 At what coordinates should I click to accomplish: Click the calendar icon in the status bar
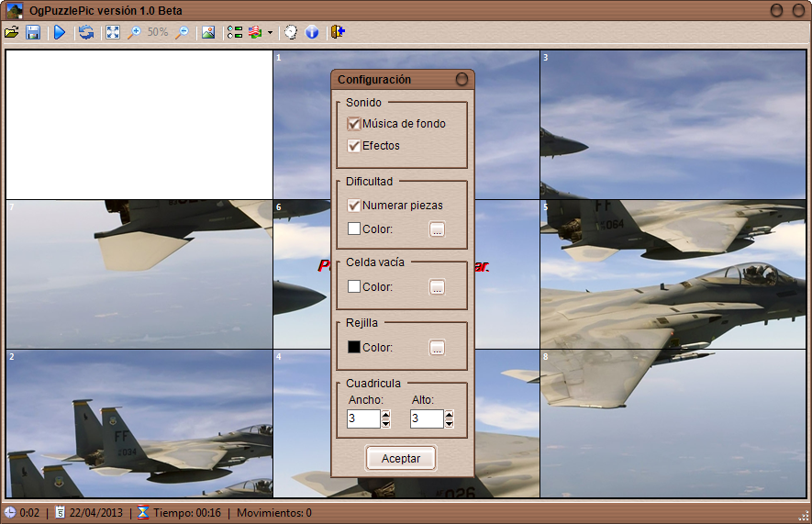tap(60, 513)
